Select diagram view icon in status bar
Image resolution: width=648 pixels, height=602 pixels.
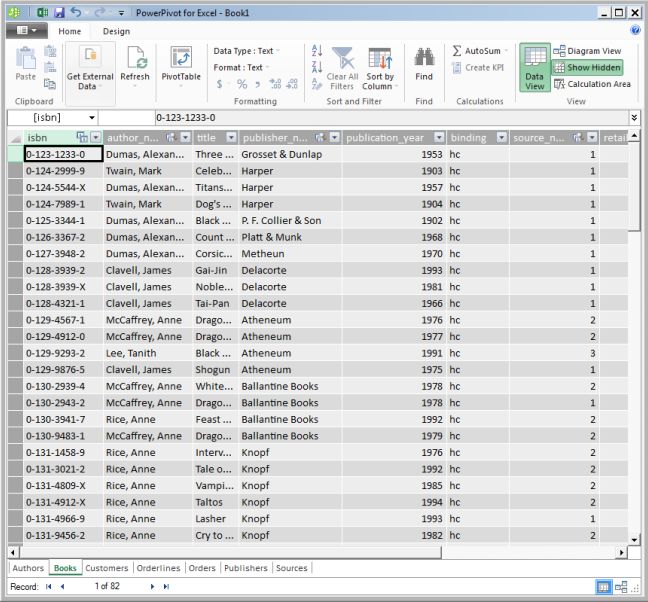click(x=621, y=587)
